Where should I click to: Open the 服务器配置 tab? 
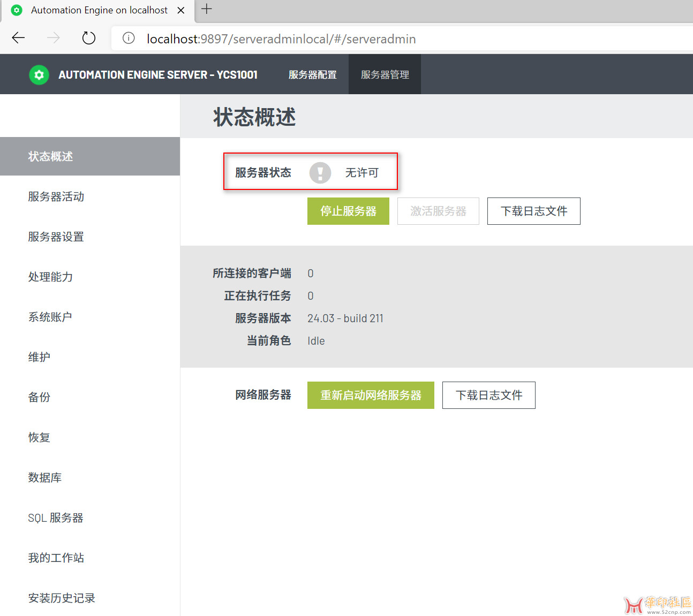(312, 75)
